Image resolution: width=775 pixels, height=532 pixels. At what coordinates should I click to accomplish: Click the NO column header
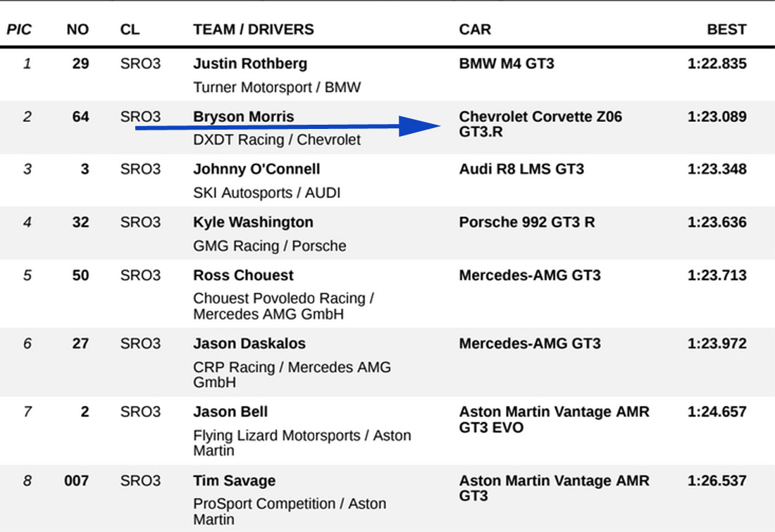click(77, 30)
